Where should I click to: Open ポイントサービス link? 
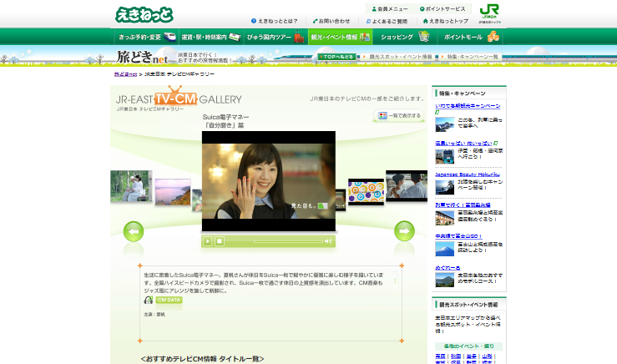[x=443, y=8]
